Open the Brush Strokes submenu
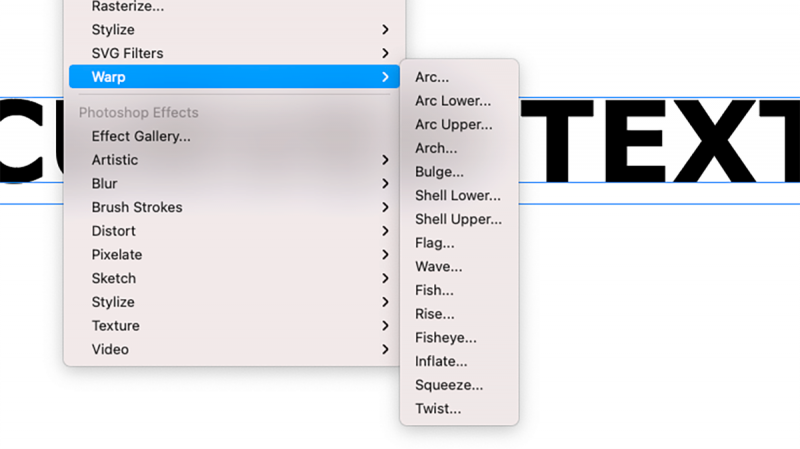The image size is (800, 449). coord(234,207)
